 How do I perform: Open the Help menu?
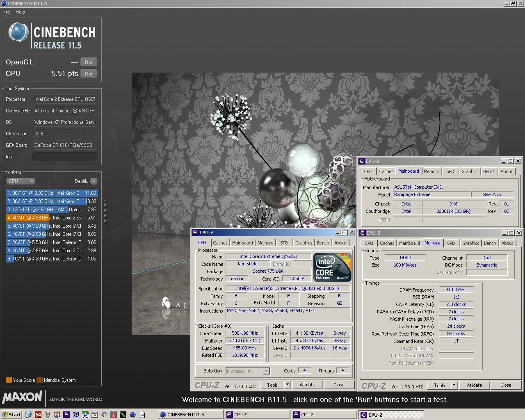click(x=20, y=12)
